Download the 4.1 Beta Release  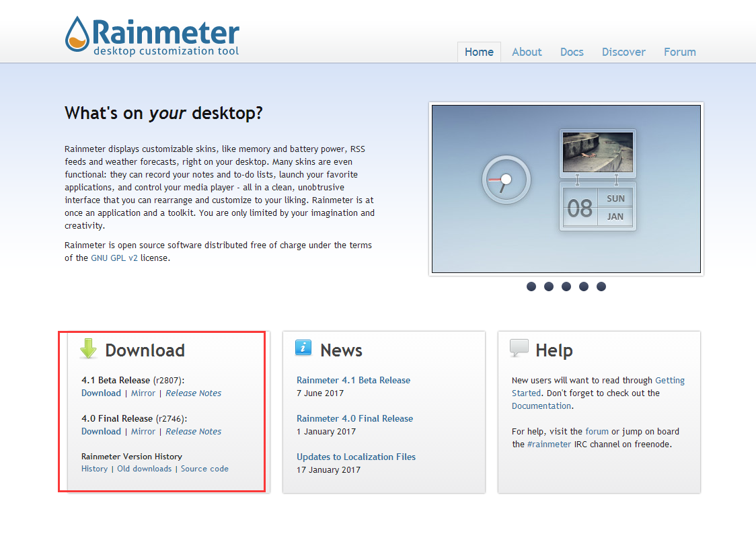pos(102,393)
